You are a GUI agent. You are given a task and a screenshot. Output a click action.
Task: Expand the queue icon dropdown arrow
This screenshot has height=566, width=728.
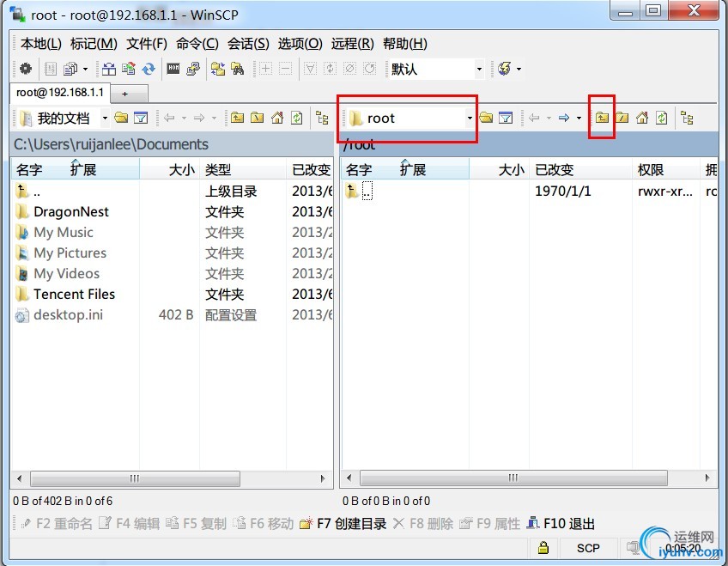coord(86,70)
